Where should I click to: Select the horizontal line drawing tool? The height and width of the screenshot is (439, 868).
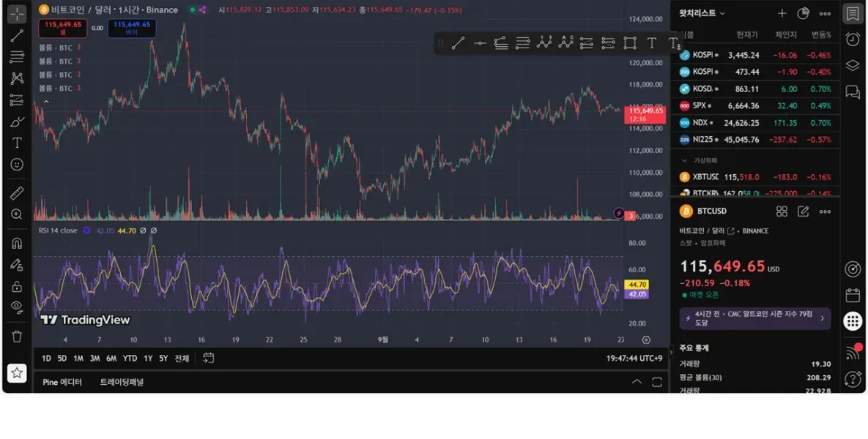coord(479,43)
